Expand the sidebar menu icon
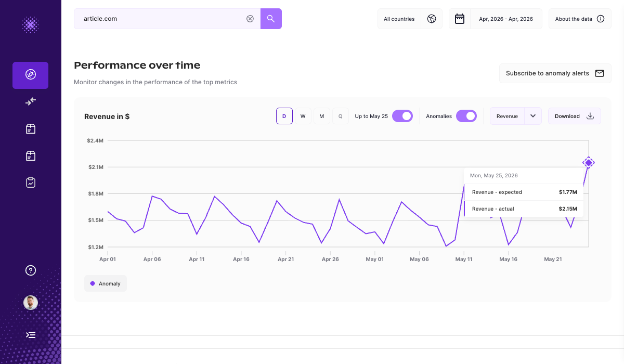The image size is (624, 364). pos(31,335)
